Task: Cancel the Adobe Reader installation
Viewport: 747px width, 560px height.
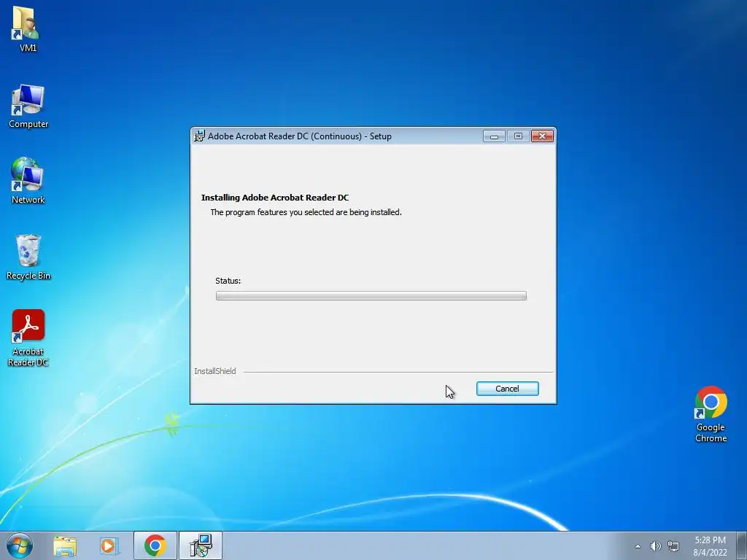Action: [x=508, y=389]
